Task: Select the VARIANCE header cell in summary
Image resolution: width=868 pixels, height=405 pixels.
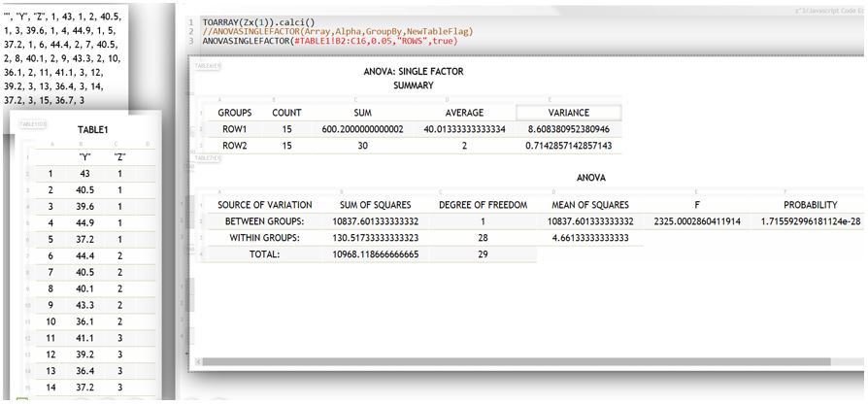Action: [x=568, y=113]
